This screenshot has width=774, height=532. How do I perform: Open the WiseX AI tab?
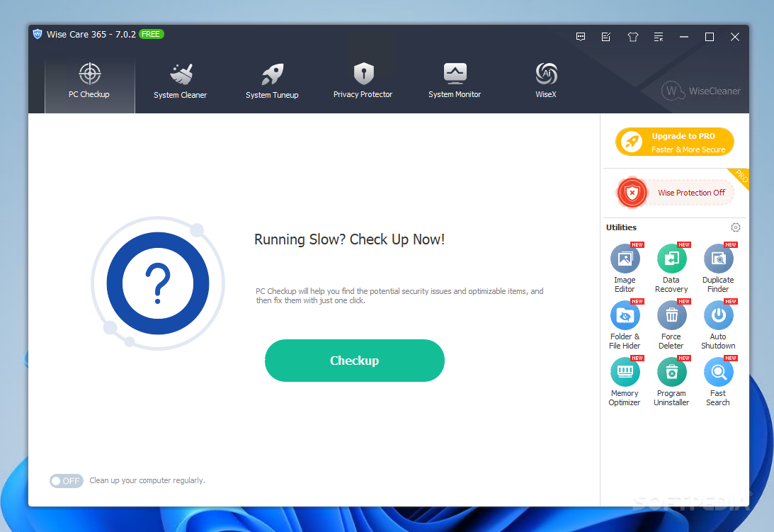pos(546,82)
